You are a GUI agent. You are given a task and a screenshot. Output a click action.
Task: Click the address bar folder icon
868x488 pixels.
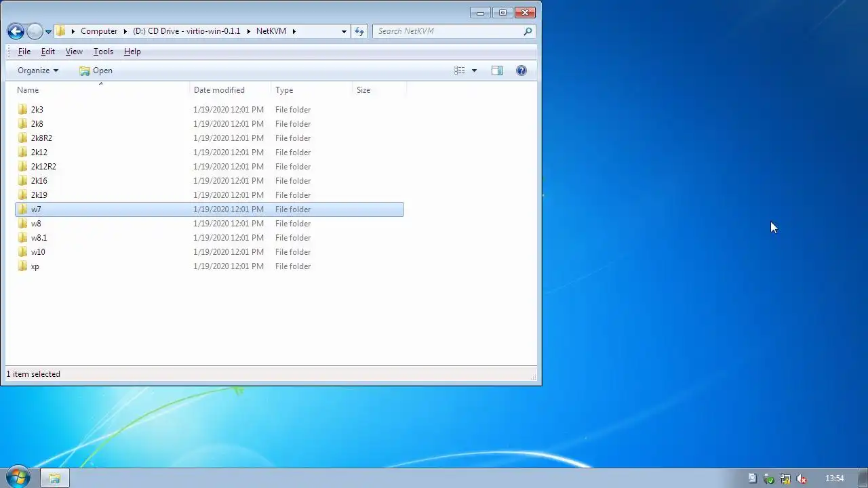(60, 31)
